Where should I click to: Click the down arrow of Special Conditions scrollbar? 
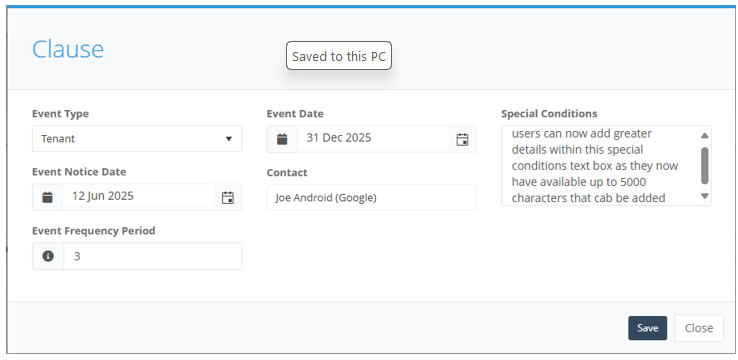[x=705, y=196]
